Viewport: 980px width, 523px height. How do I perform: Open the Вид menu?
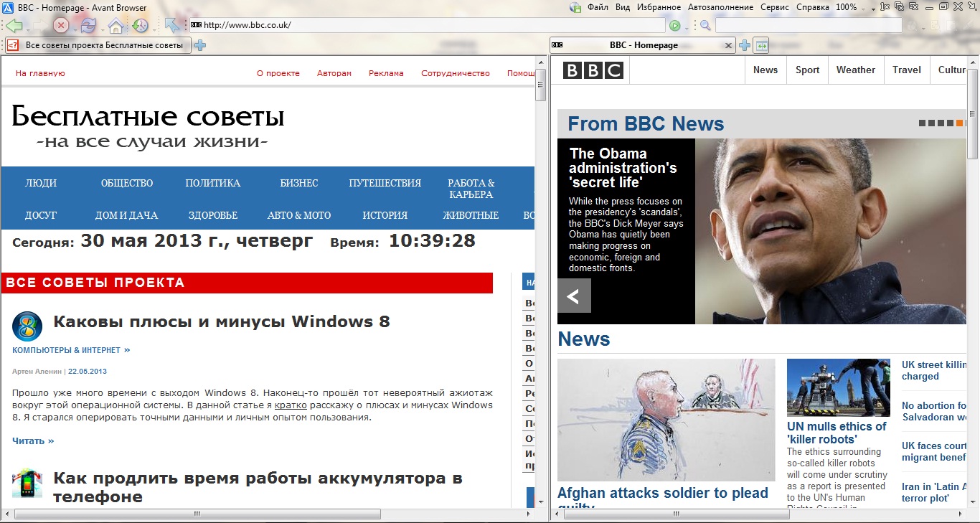623,7
